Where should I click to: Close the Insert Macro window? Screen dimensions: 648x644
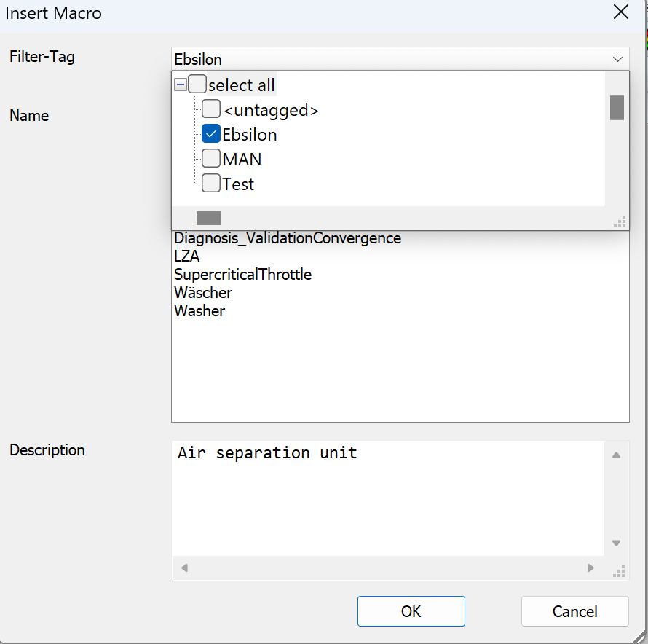pos(621,12)
